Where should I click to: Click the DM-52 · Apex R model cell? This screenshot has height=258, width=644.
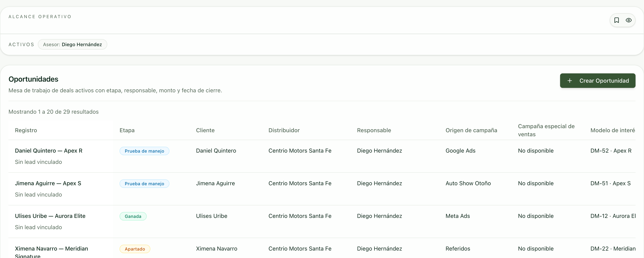pos(611,151)
